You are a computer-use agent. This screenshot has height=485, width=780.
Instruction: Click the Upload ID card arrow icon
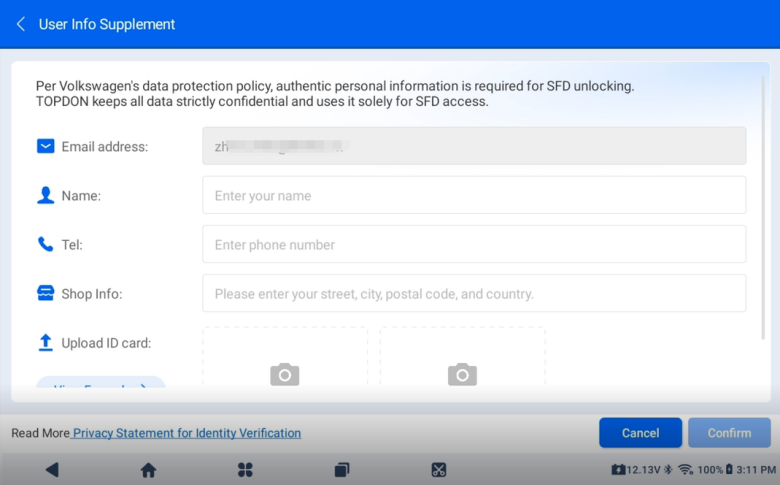pyautogui.click(x=45, y=343)
